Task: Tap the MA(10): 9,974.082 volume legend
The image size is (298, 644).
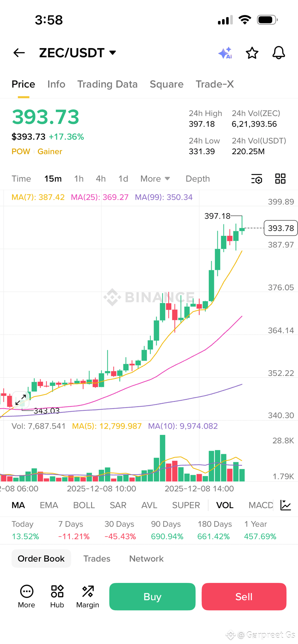Action: pyautogui.click(x=183, y=426)
